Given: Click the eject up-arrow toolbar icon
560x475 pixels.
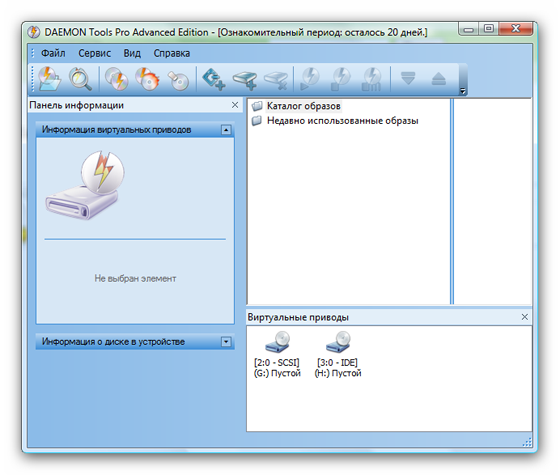Looking at the screenshot, I should (x=439, y=78).
